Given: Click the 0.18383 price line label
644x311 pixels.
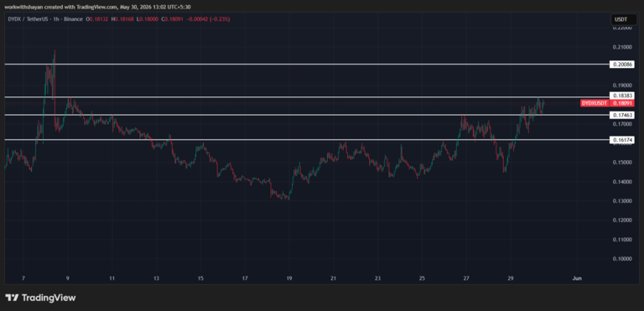Looking at the screenshot, I should point(623,96).
